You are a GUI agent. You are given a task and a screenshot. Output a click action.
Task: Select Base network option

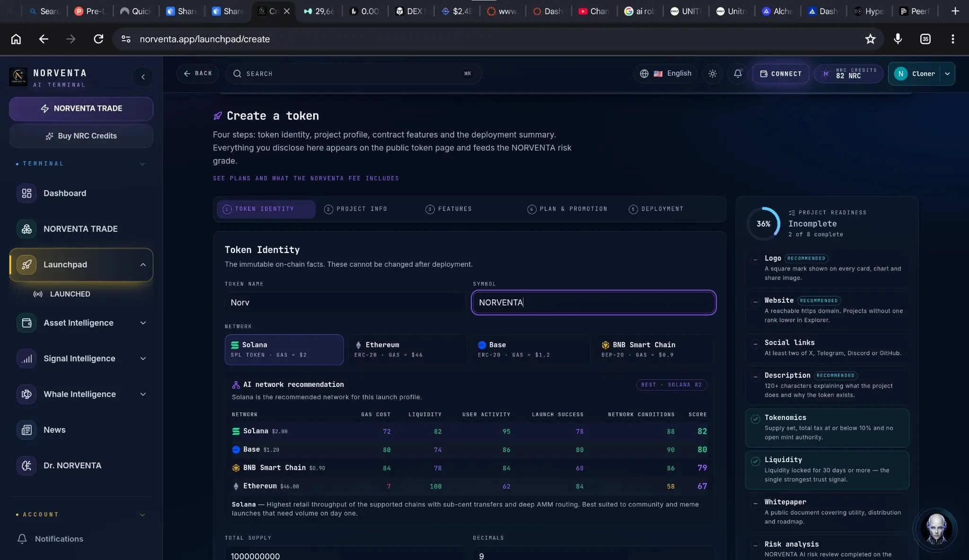(x=531, y=350)
